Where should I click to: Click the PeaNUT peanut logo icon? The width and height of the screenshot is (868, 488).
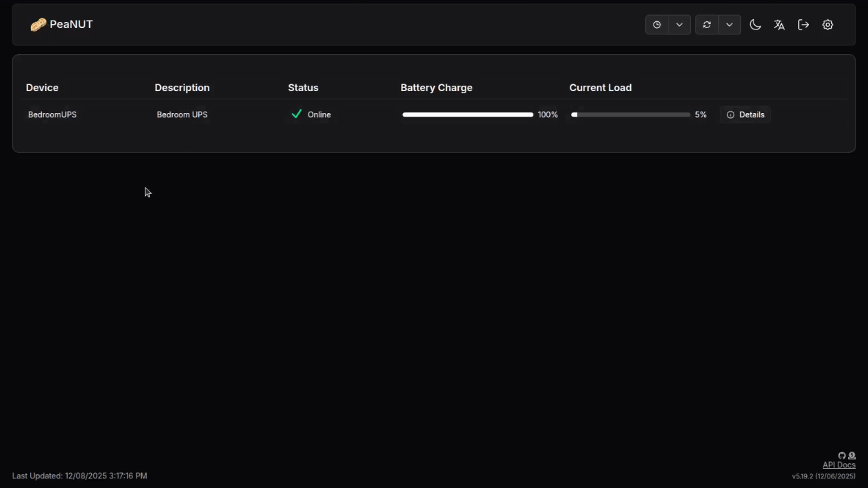pos(38,25)
